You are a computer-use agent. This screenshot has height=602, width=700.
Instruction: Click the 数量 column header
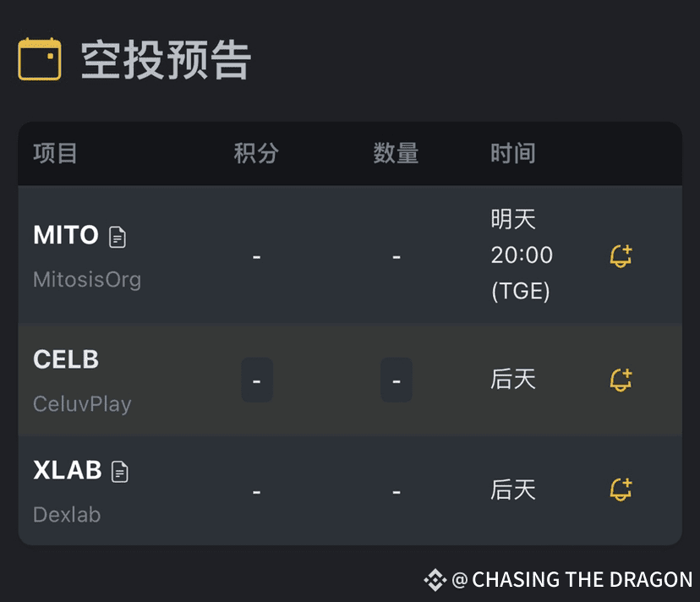pyautogui.click(x=396, y=153)
